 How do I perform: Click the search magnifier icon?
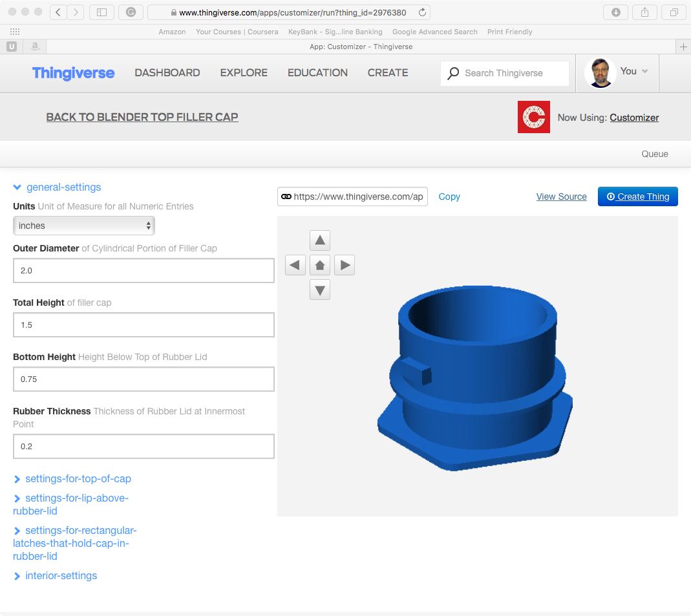click(453, 73)
